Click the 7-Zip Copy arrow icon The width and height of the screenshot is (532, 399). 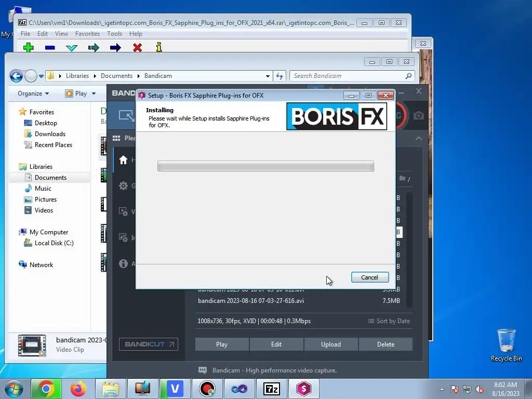point(94,47)
